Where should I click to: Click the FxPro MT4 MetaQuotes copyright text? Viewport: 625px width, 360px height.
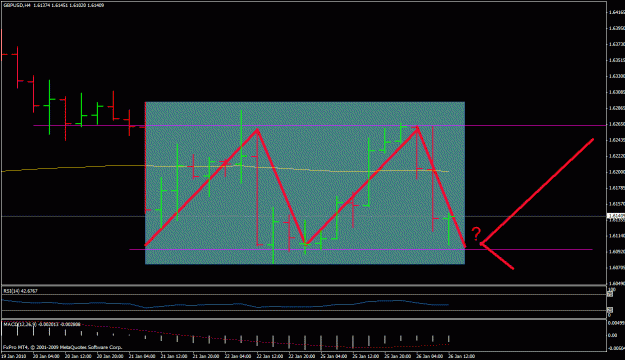click(63, 347)
